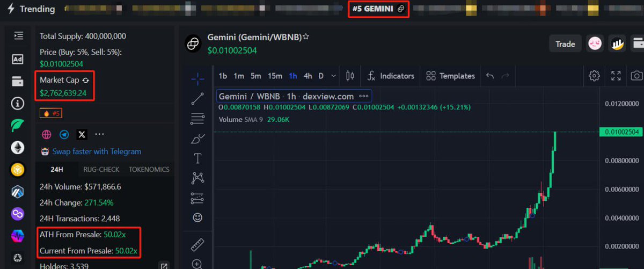Toggle fullscreen chart mode

(x=616, y=76)
